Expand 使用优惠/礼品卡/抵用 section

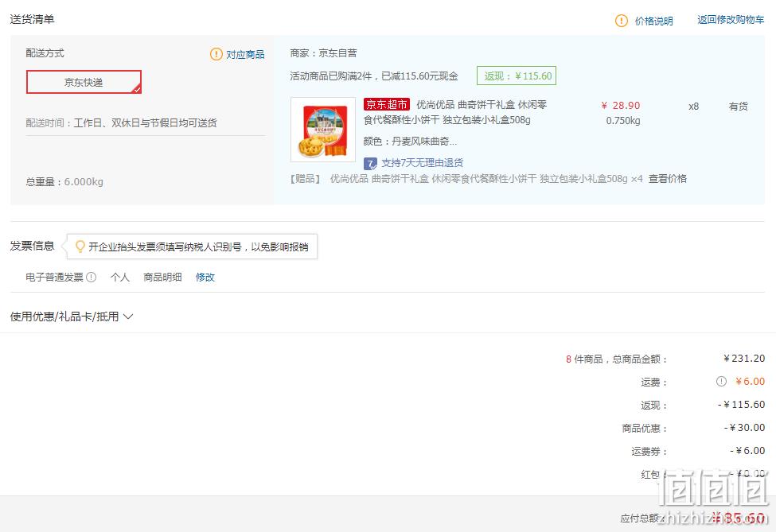pos(72,316)
